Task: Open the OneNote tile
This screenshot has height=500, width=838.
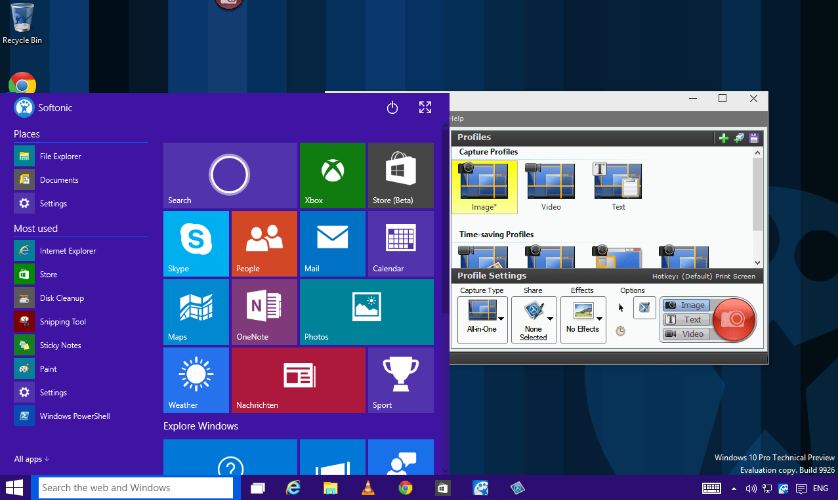Action: point(264,312)
